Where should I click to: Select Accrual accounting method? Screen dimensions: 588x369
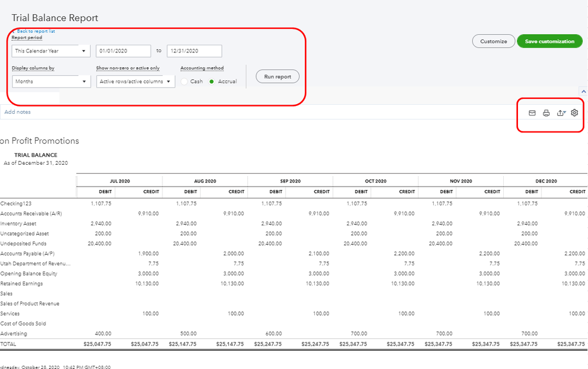(x=212, y=81)
